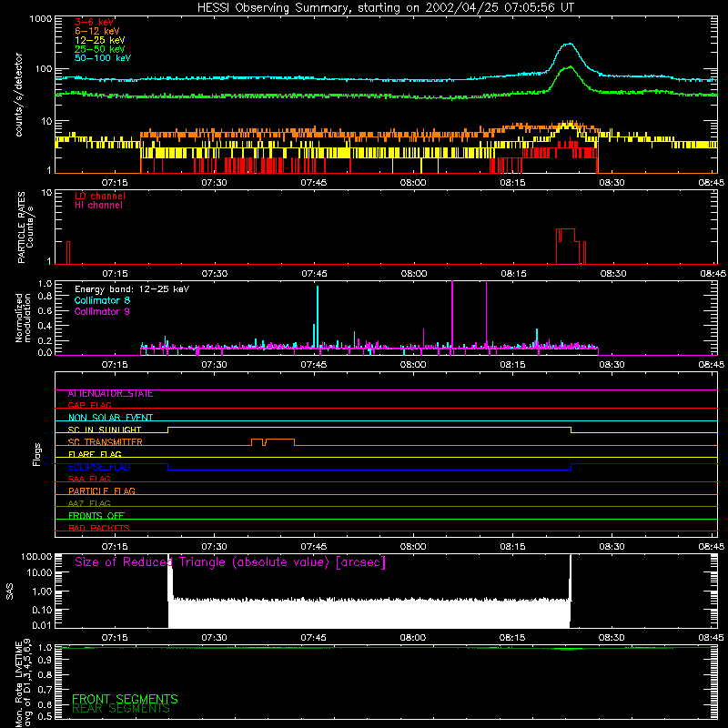This screenshot has height=728, width=728.
Task: Click the Normalized modulation axis label
Action: tap(23, 318)
